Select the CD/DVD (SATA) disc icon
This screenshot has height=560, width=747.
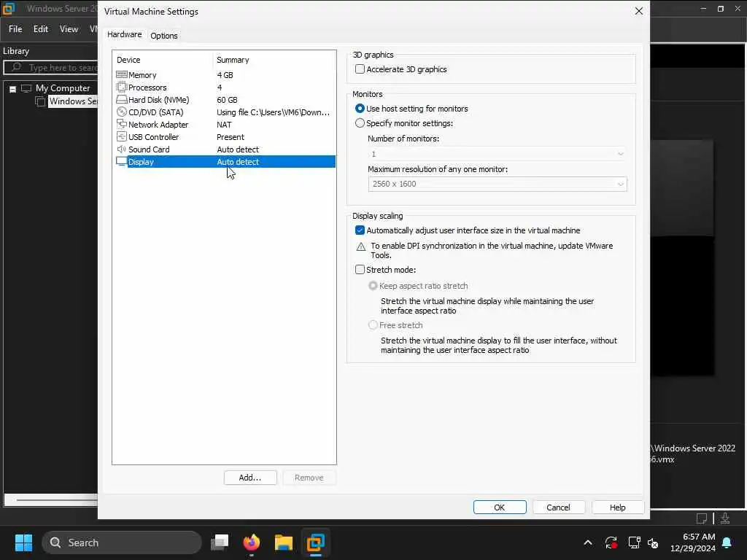tap(122, 112)
